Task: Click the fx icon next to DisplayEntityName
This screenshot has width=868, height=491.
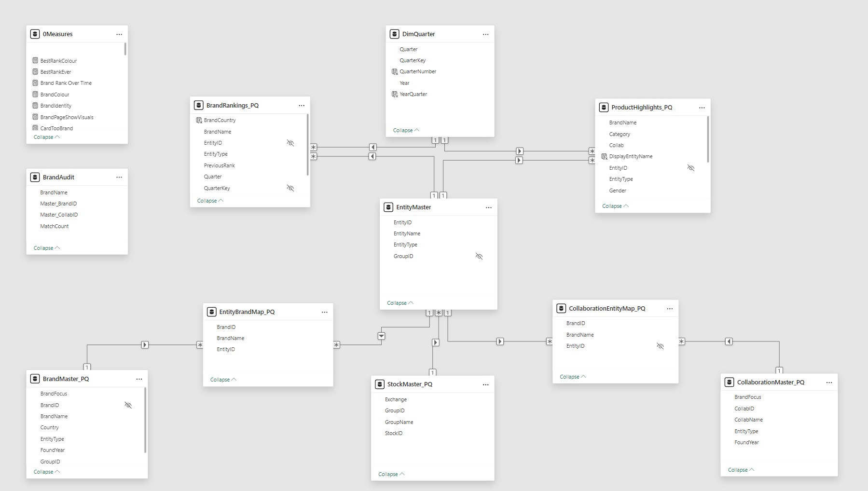Action: (604, 156)
